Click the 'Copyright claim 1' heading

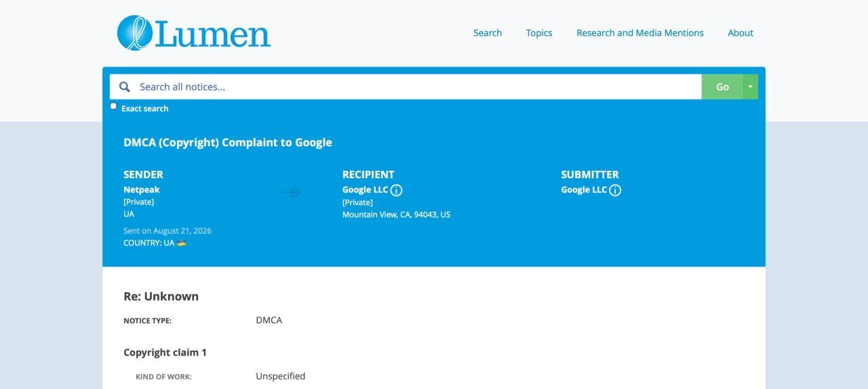tap(165, 352)
